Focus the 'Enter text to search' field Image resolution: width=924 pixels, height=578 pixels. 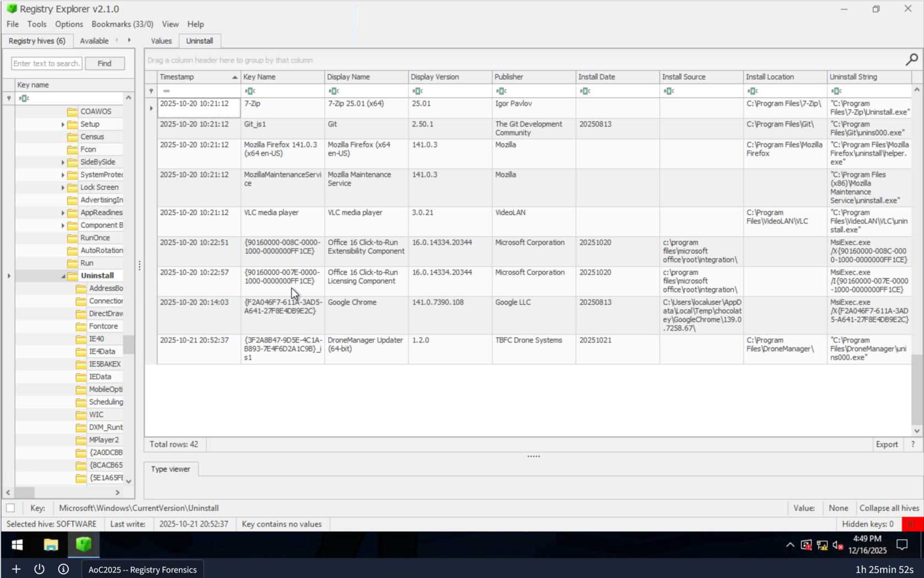coord(46,63)
